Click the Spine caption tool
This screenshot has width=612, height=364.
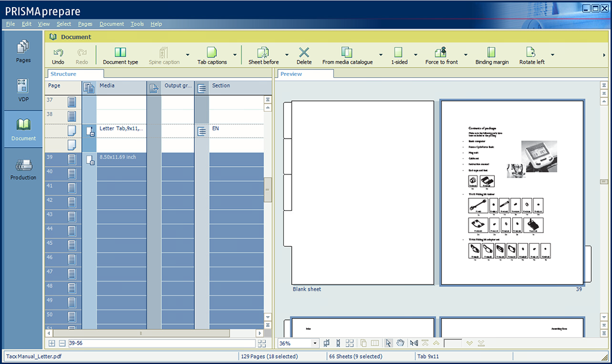(164, 56)
